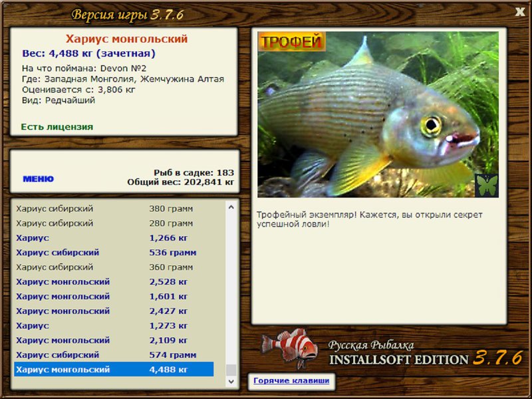Click the Западная Монголия location line
The width and height of the screenshot is (532, 399).
tap(123, 79)
